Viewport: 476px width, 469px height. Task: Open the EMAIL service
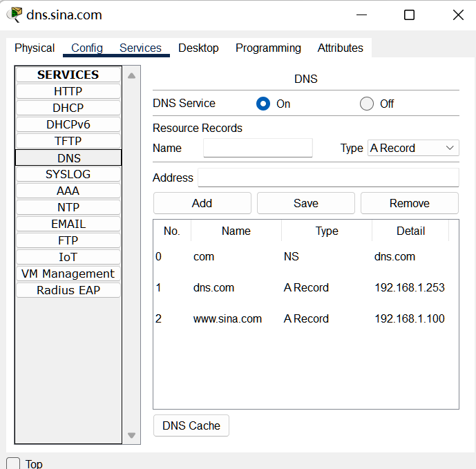68,224
